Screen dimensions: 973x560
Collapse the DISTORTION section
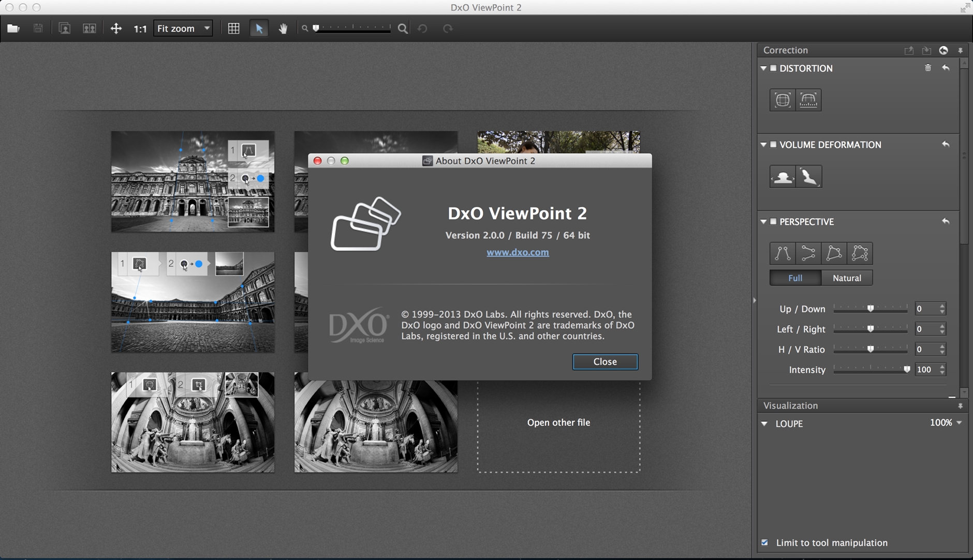click(x=763, y=68)
